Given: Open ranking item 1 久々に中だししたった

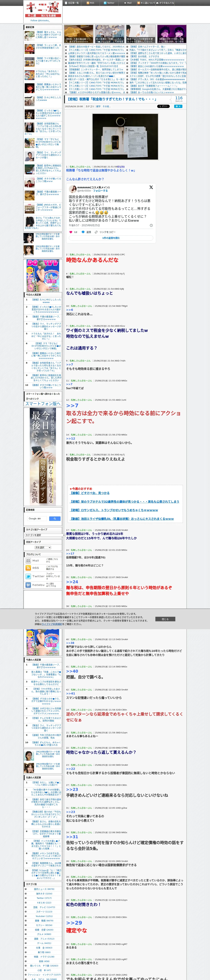Looking at the screenshot, I should pyautogui.click(x=46, y=301).
